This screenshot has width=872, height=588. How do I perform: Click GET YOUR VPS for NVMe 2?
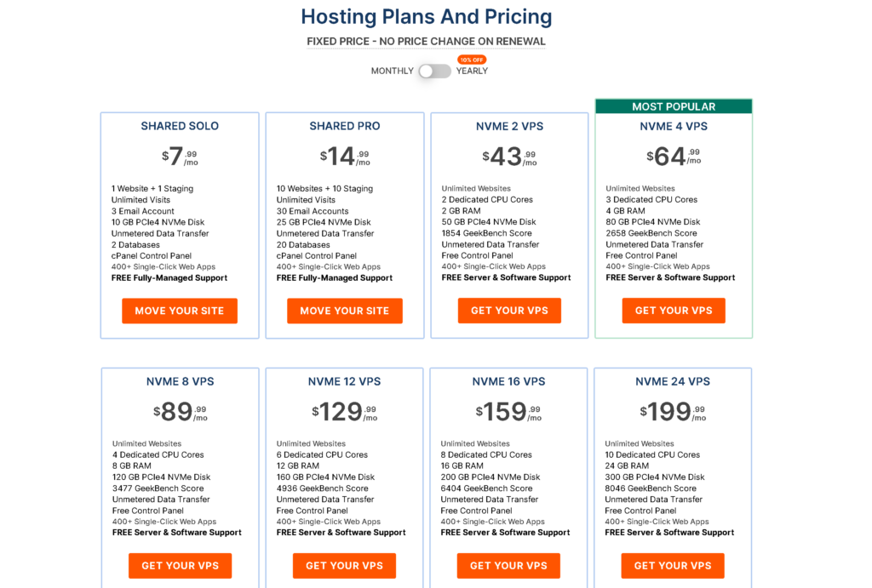(509, 310)
